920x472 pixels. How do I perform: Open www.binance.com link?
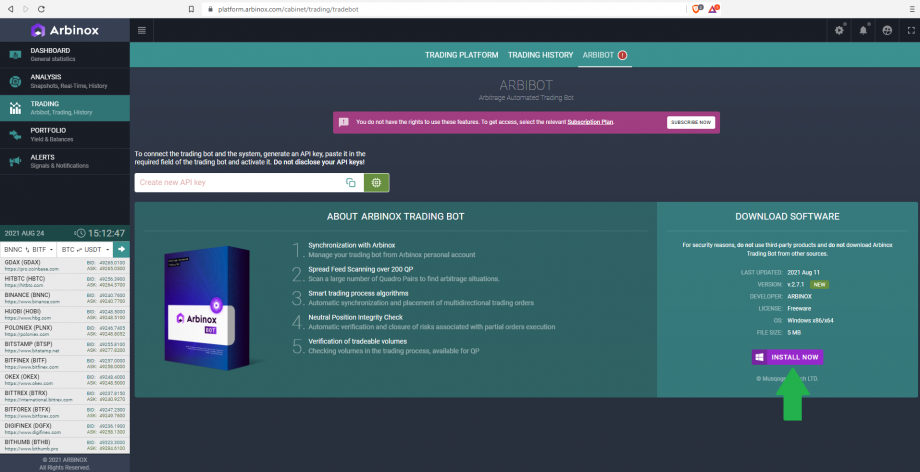point(32,302)
